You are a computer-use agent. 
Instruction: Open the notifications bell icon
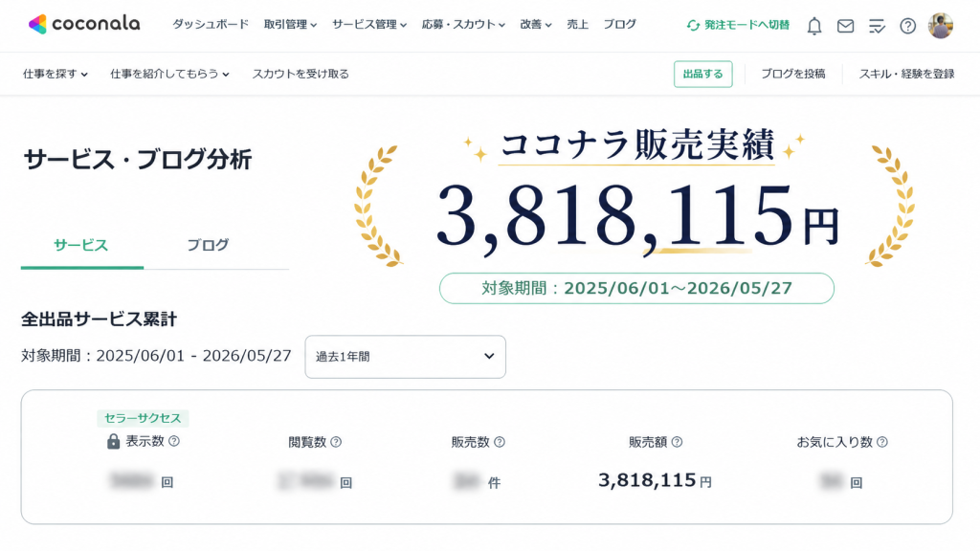click(x=813, y=26)
